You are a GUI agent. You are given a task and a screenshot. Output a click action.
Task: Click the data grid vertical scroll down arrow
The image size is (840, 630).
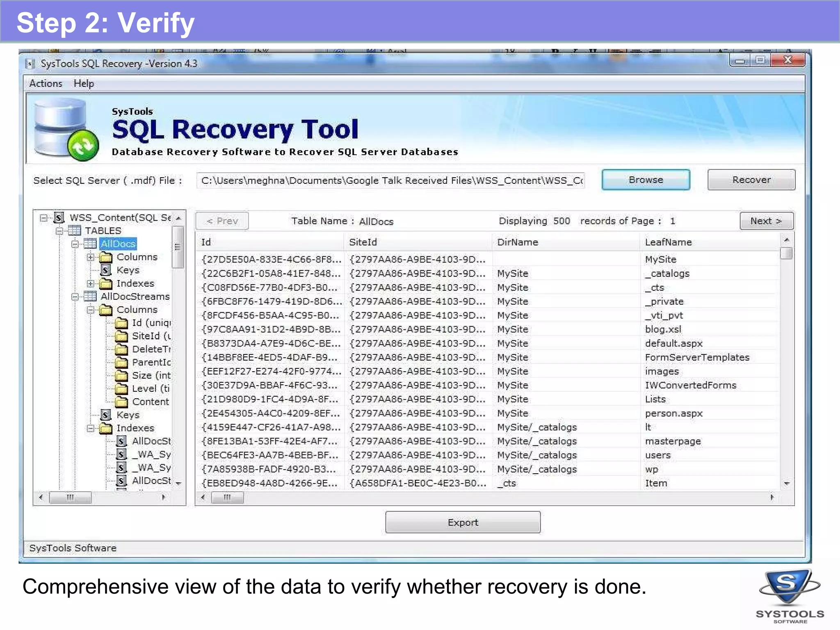(787, 484)
